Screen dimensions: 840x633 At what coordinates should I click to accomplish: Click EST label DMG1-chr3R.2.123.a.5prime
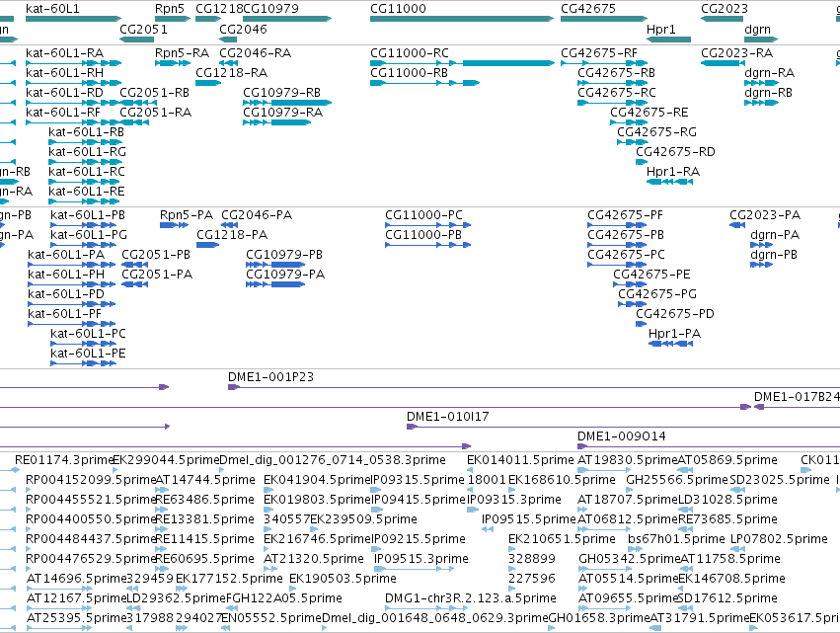pos(471,598)
